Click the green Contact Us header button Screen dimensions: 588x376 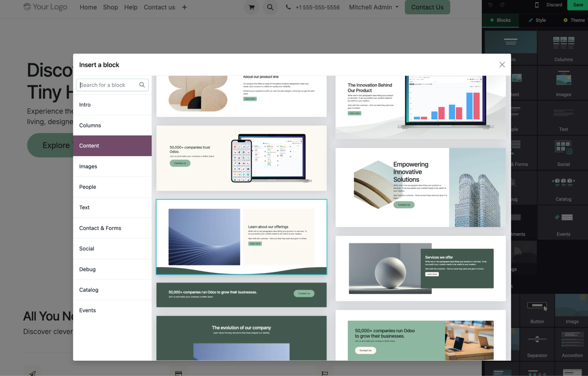pos(427,7)
